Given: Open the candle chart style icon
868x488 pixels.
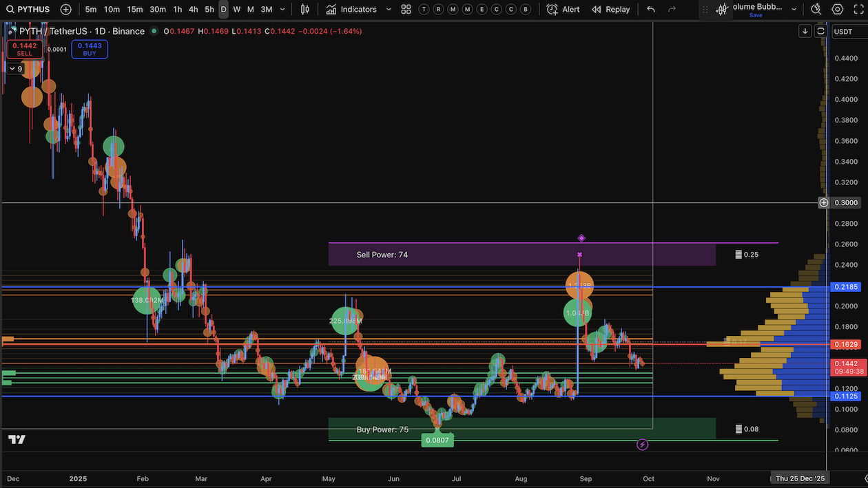Looking at the screenshot, I should [304, 9].
